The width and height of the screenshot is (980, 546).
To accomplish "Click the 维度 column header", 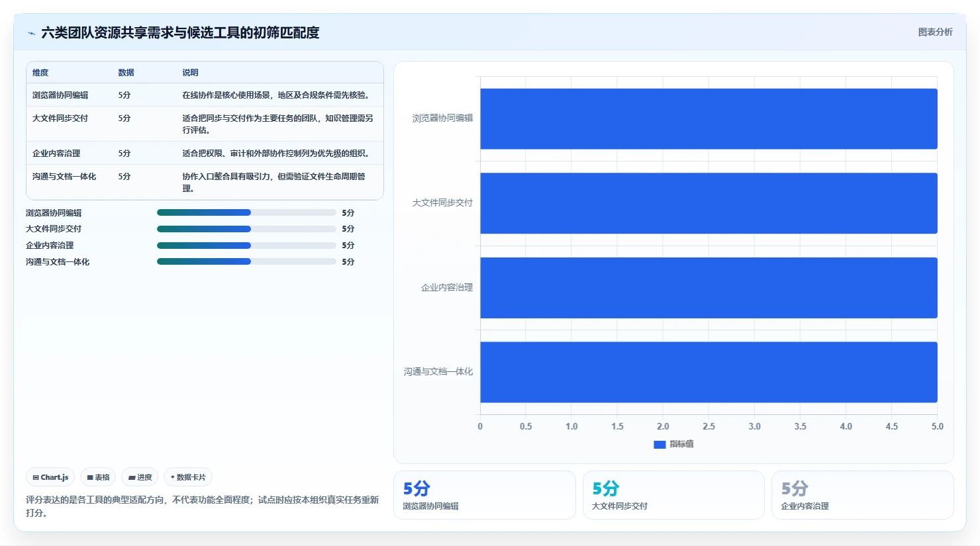I will pyautogui.click(x=40, y=73).
